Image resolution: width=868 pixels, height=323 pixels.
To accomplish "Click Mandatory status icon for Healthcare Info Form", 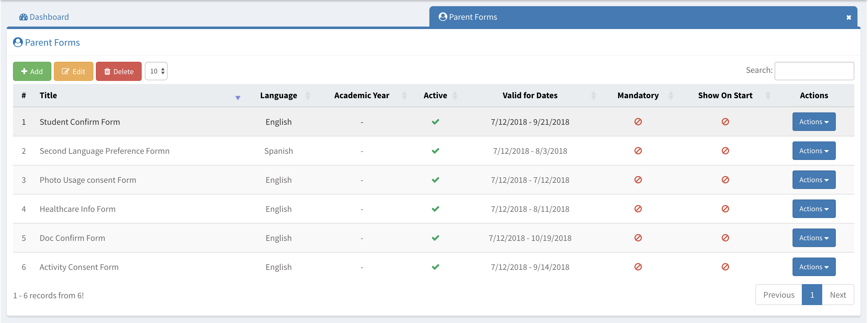I will pos(638,209).
